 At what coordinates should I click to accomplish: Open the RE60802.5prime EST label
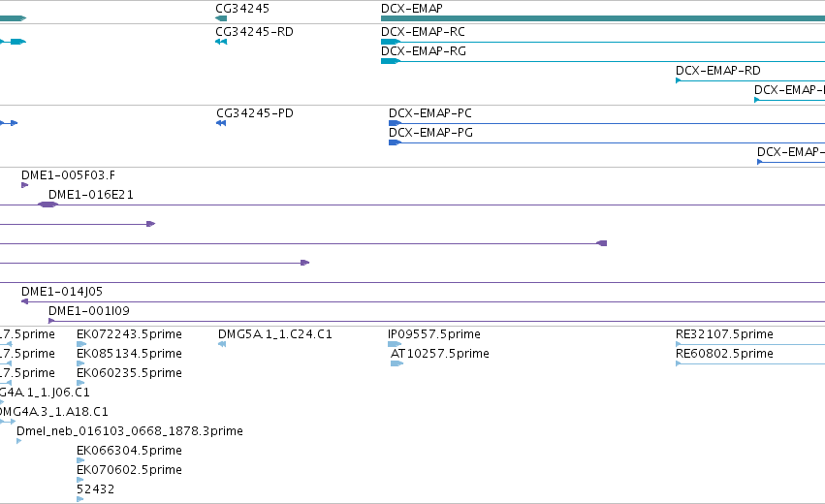point(724,354)
